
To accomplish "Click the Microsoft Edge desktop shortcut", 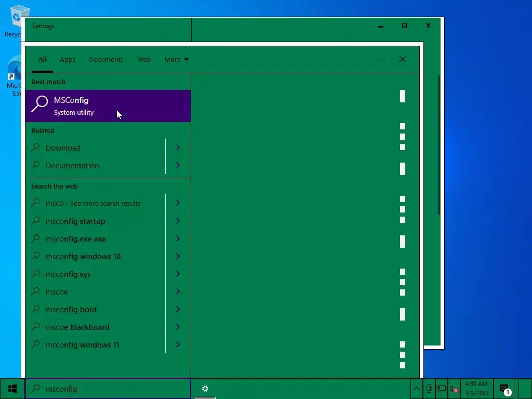I will 14,76.
